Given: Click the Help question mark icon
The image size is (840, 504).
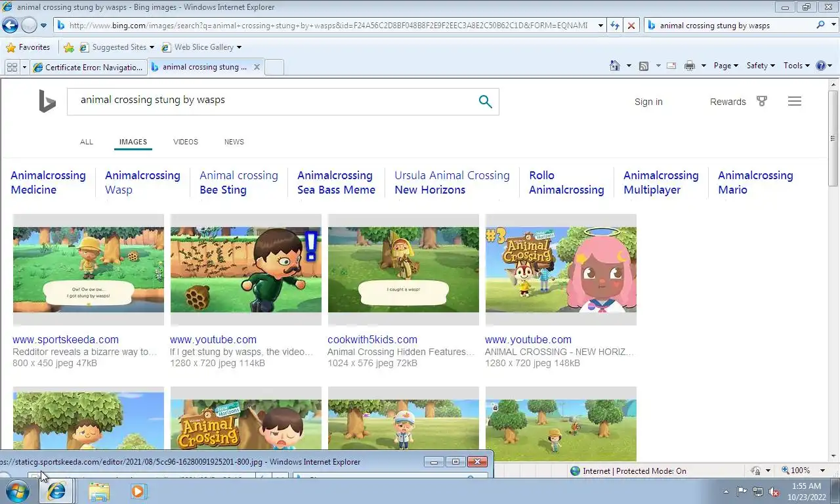Looking at the screenshot, I should (x=820, y=66).
